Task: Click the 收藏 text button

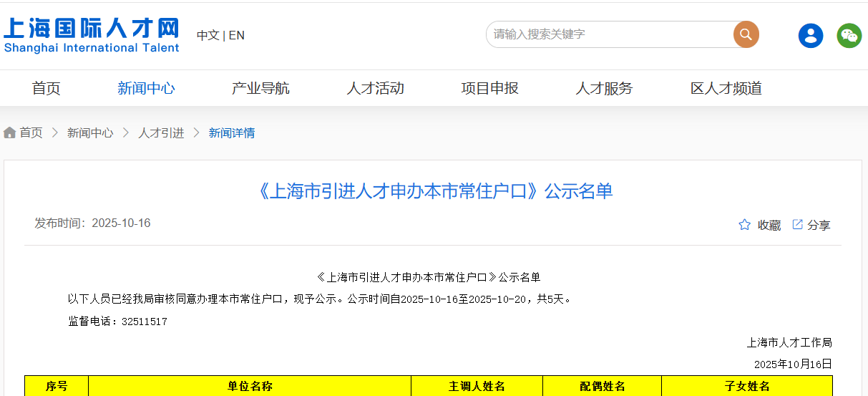Action: click(x=769, y=225)
